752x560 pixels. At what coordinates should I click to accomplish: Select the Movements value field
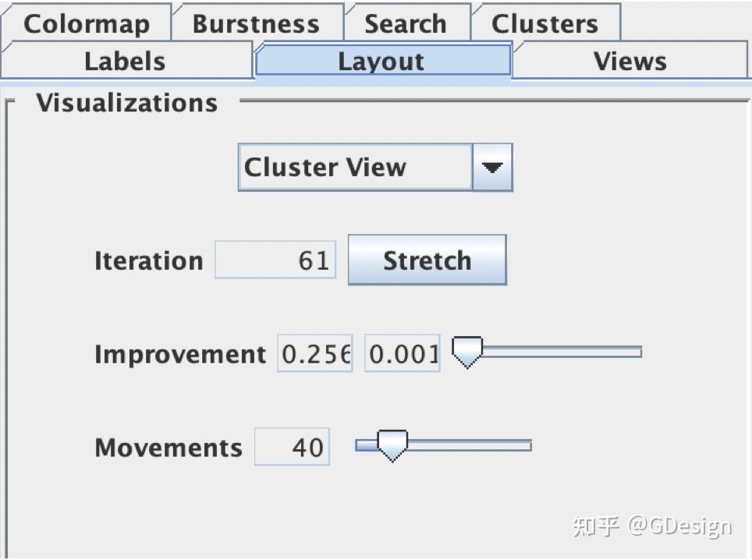(293, 447)
